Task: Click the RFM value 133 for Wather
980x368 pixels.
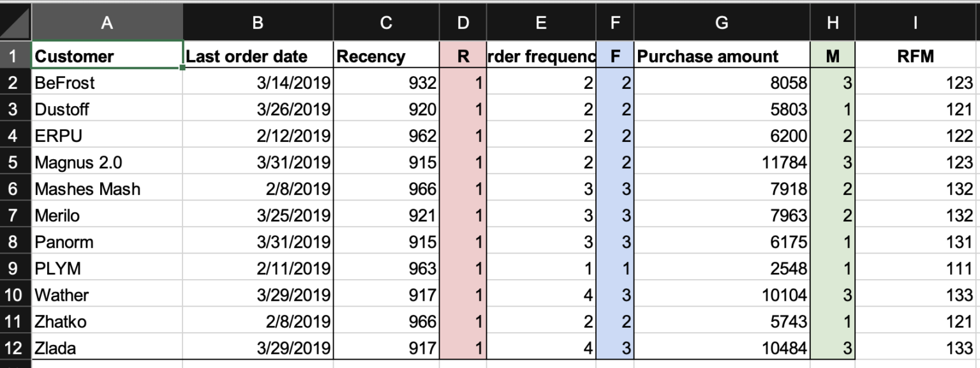Action: (x=915, y=295)
